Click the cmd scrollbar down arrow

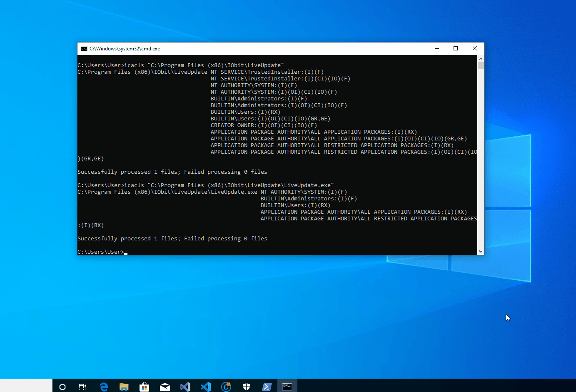[x=481, y=252]
